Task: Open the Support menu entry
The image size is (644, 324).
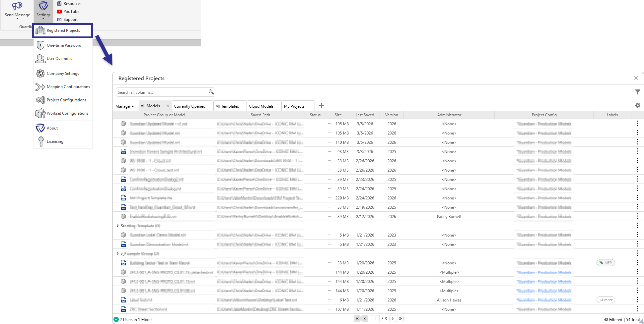Action: click(68, 19)
